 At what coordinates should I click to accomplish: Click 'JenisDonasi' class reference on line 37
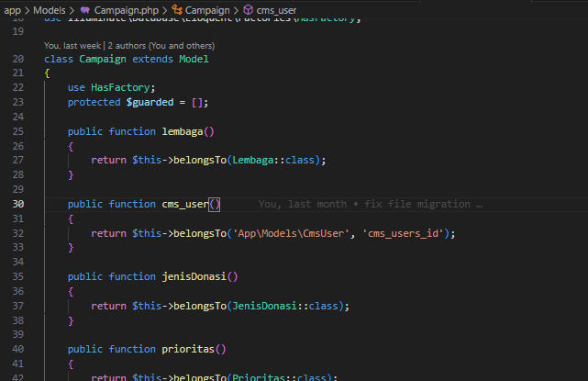[x=265, y=306]
